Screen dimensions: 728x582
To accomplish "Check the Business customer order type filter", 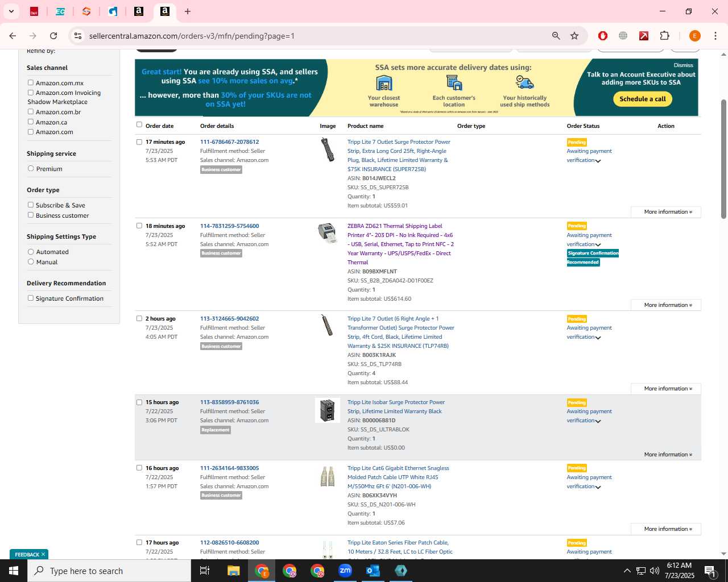I will pyautogui.click(x=31, y=215).
